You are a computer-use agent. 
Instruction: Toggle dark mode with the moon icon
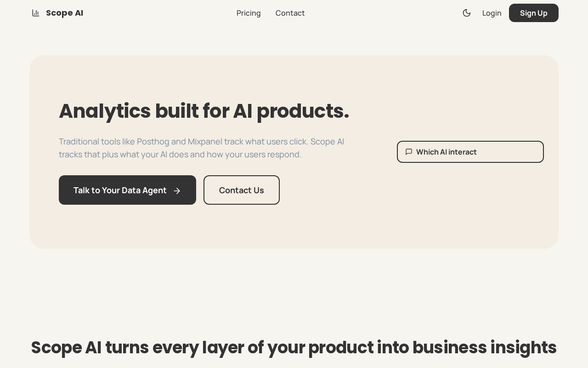click(467, 13)
